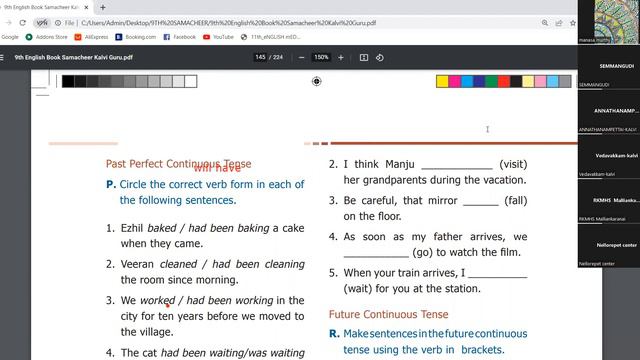Reload the current page
This screenshot has height=360, width=640.
23,23
